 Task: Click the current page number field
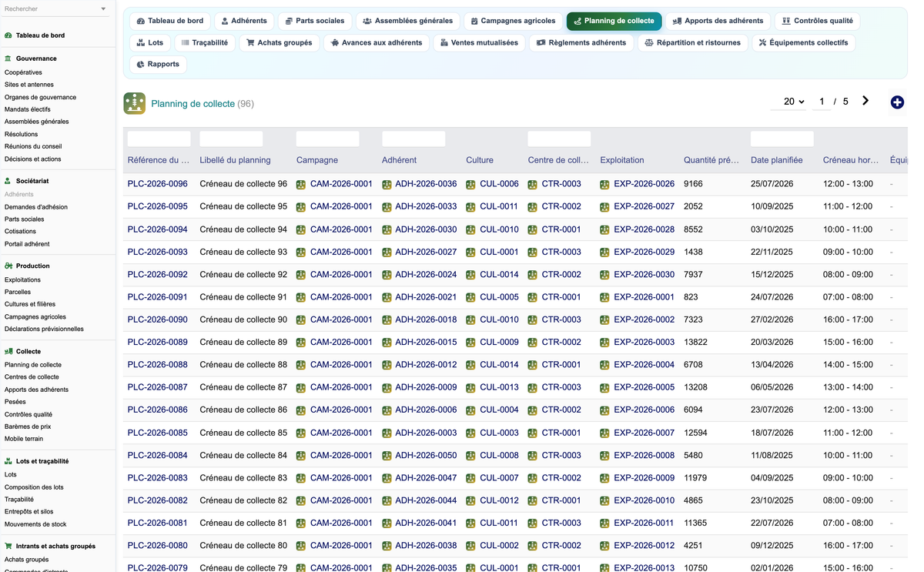click(822, 102)
